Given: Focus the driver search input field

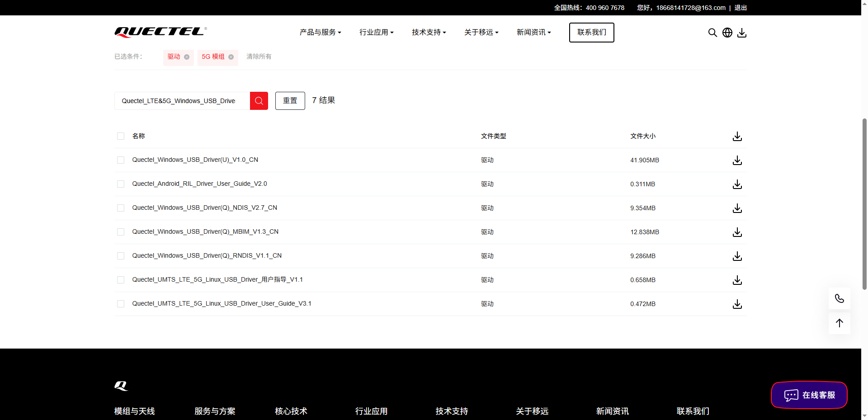Looking at the screenshot, I should point(182,101).
